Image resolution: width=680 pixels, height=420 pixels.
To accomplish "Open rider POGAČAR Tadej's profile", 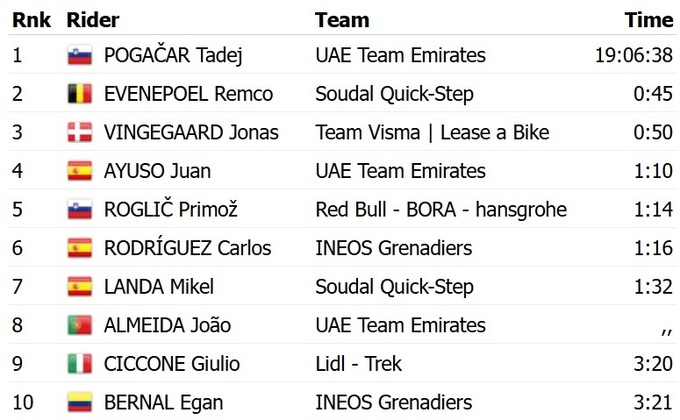I will pos(174,55).
